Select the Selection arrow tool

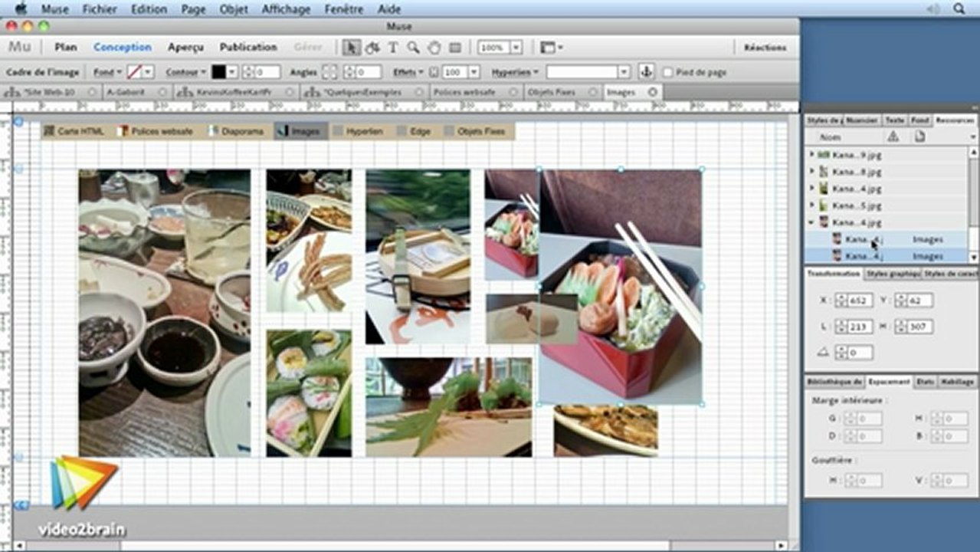point(352,48)
